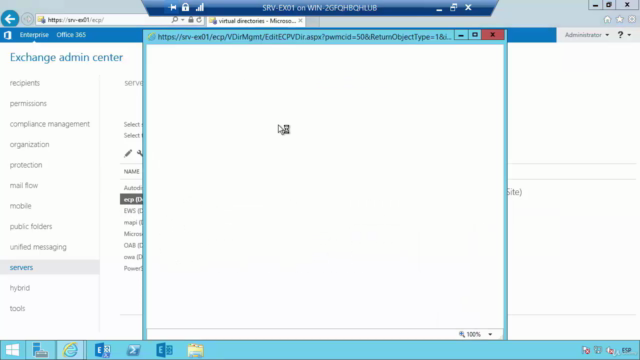
Task: Minimize the EditECPVDir popup window
Action: [461, 35]
